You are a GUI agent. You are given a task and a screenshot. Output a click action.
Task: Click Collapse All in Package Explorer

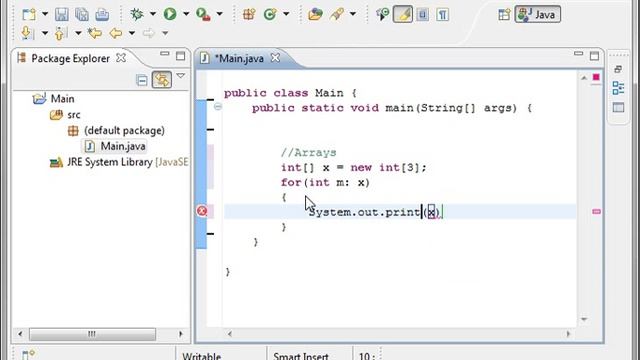tap(142, 80)
